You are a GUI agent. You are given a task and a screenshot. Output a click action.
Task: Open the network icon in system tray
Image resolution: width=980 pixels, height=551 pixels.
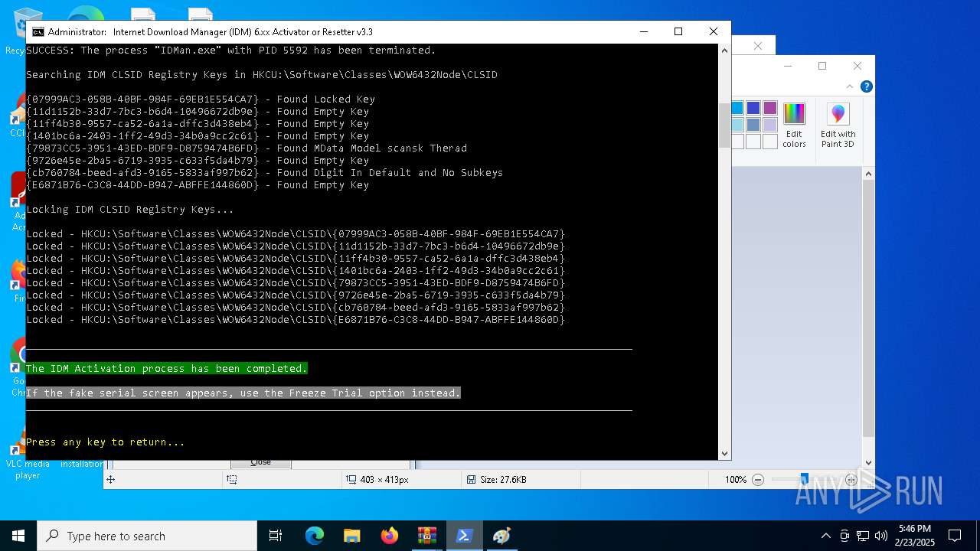tap(863, 536)
